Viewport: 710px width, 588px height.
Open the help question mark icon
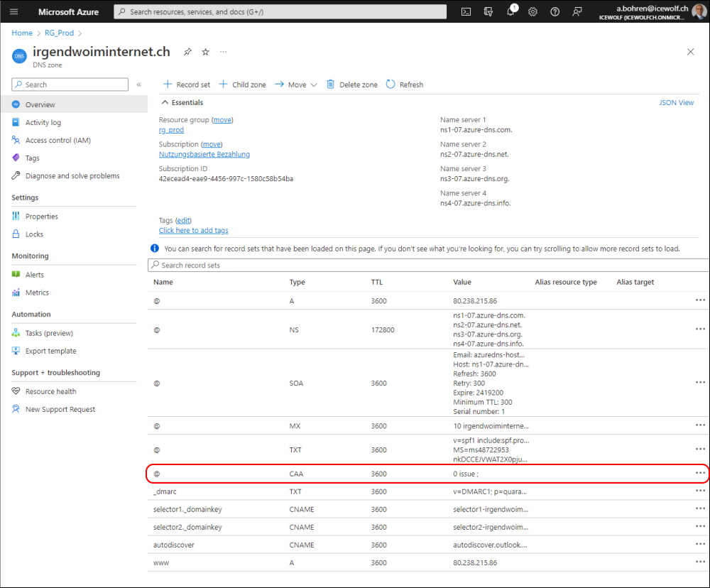pyautogui.click(x=555, y=12)
